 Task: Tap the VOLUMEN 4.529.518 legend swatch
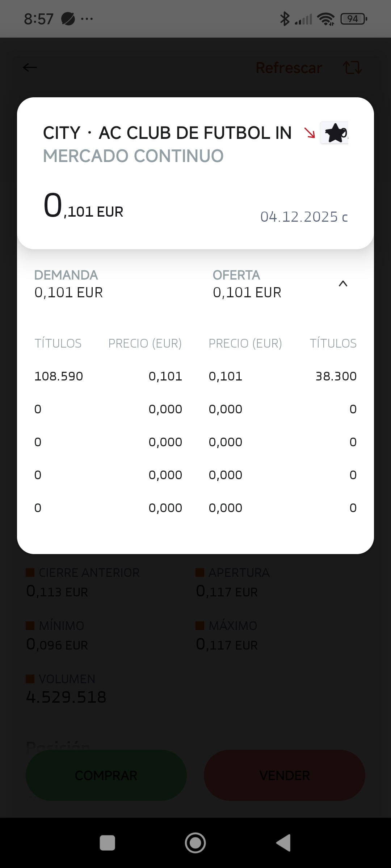tap(30, 678)
